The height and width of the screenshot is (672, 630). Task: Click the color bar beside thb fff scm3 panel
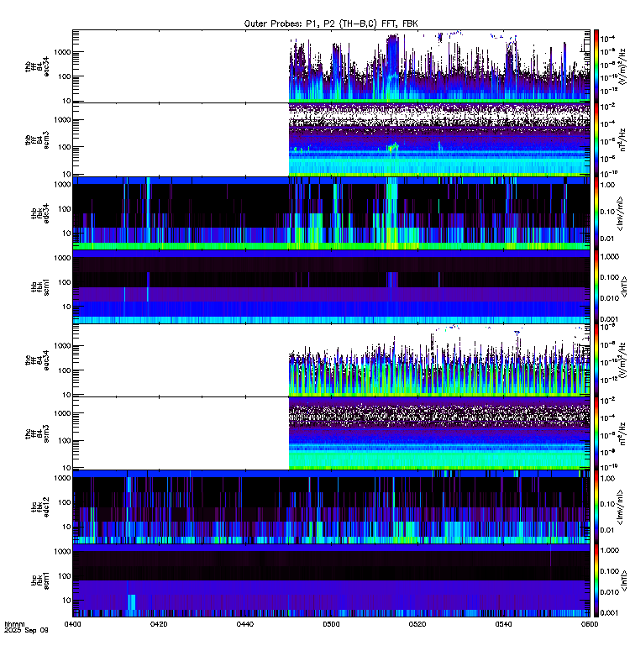pos(596,139)
